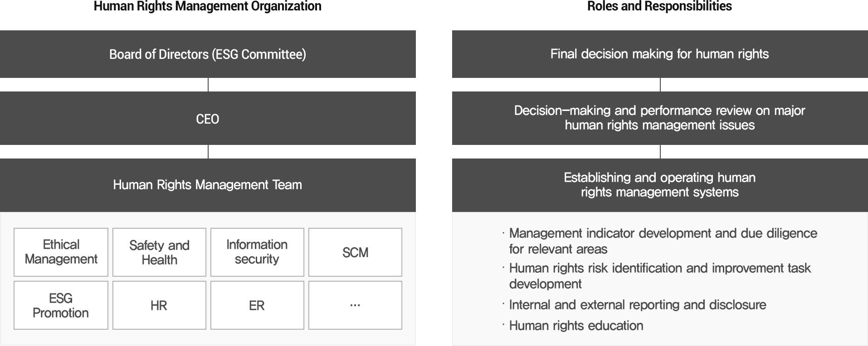
Task: Click the Human Rights Management Organization heading
Action: pos(207,6)
